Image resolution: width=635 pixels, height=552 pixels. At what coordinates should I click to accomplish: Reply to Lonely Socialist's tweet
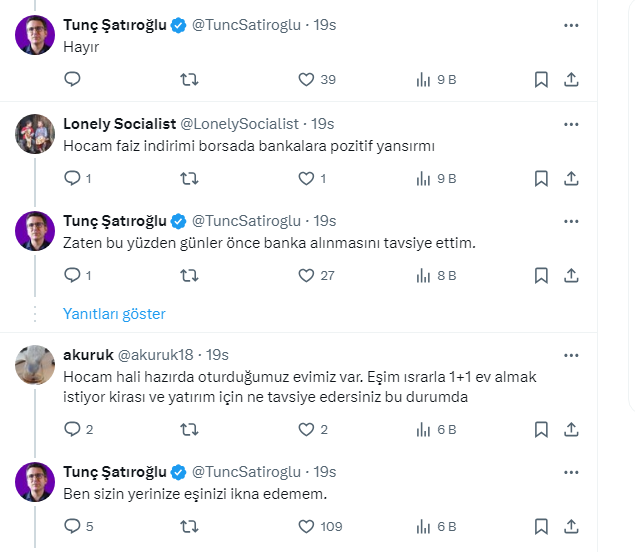click(72, 179)
